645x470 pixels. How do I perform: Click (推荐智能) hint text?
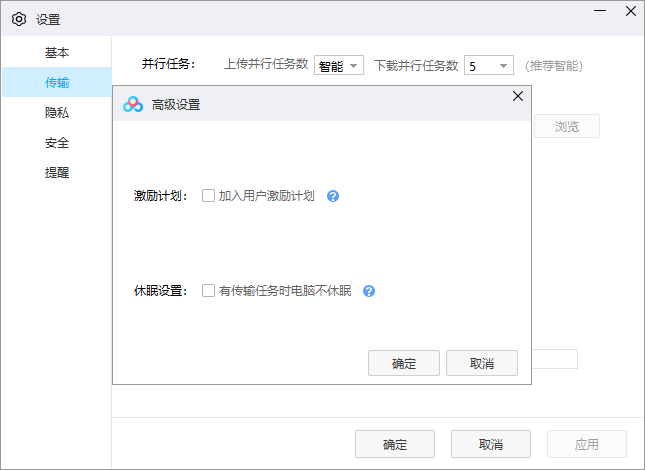554,66
